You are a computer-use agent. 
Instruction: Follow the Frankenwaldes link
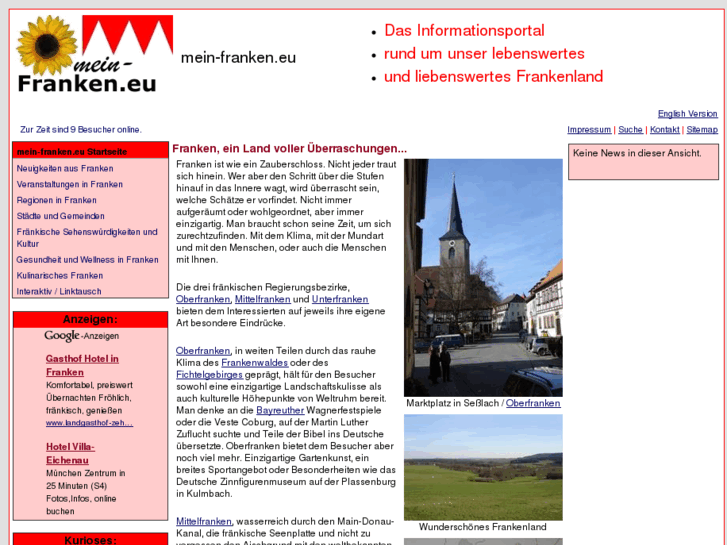pos(255,363)
